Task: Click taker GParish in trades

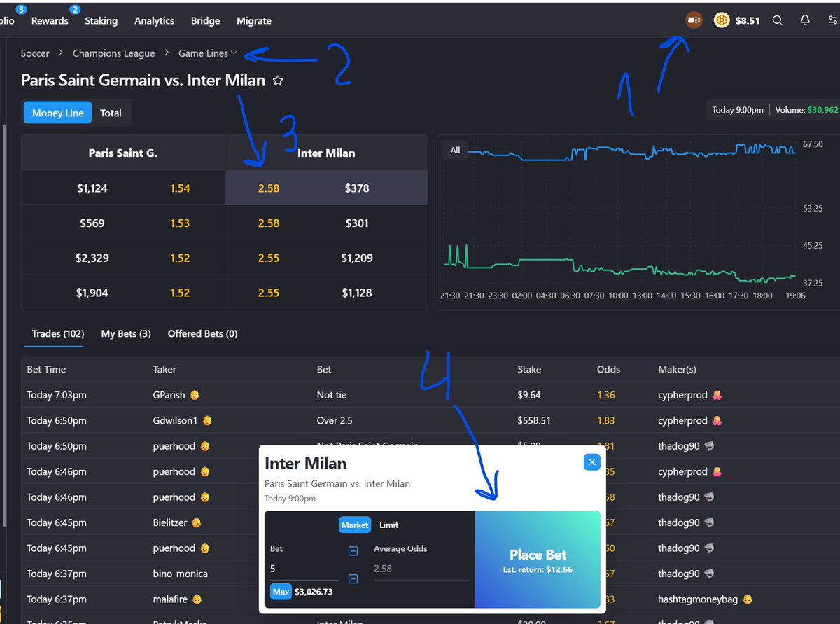Action: coord(169,395)
